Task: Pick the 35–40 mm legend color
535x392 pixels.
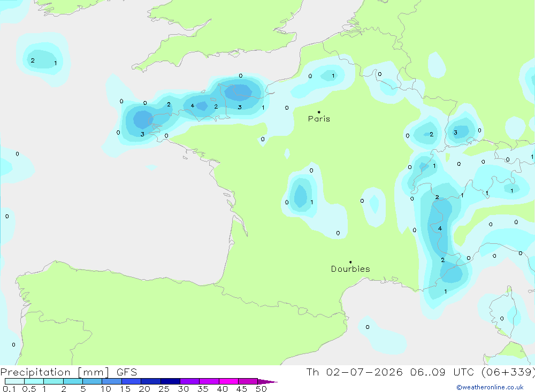Action: point(209,381)
